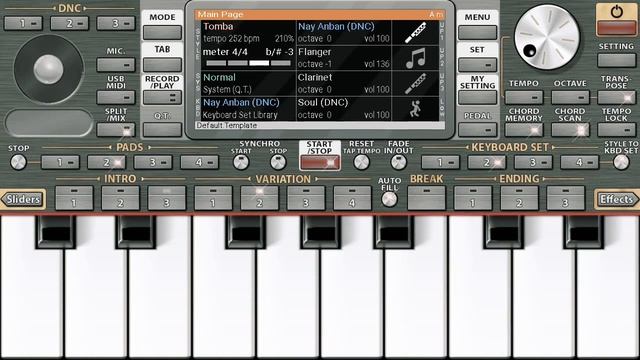
Task: Click the joystick knob
Action: (x=48, y=69)
